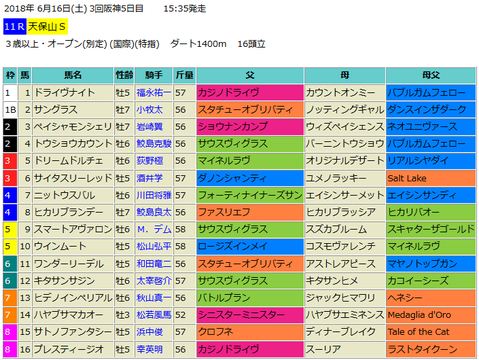Click dam cell ユメノラッキー

(x=345, y=178)
